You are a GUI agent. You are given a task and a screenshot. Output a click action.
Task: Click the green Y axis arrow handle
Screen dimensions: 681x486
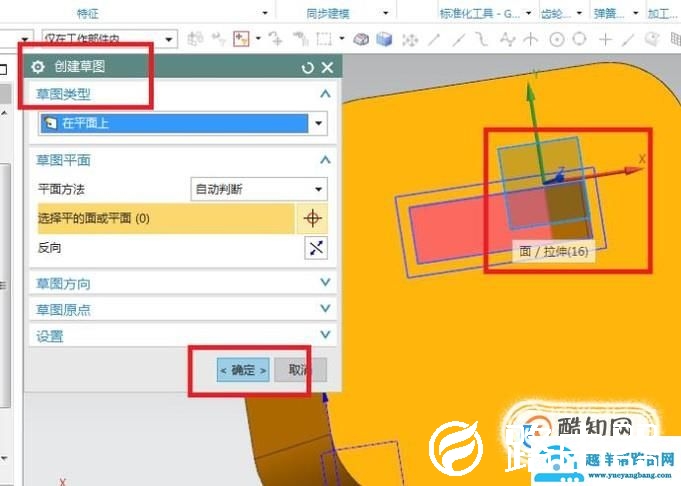(530, 92)
